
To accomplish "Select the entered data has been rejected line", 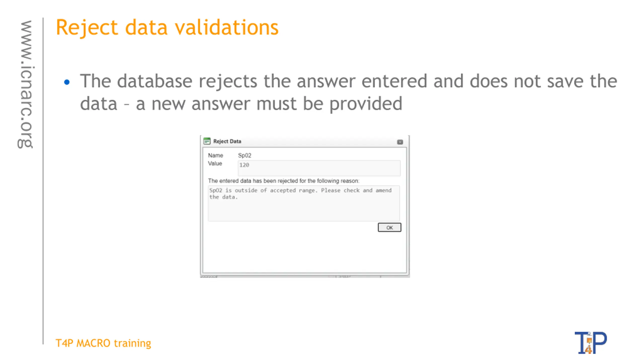I will pyautogui.click(x=284, y=181).
